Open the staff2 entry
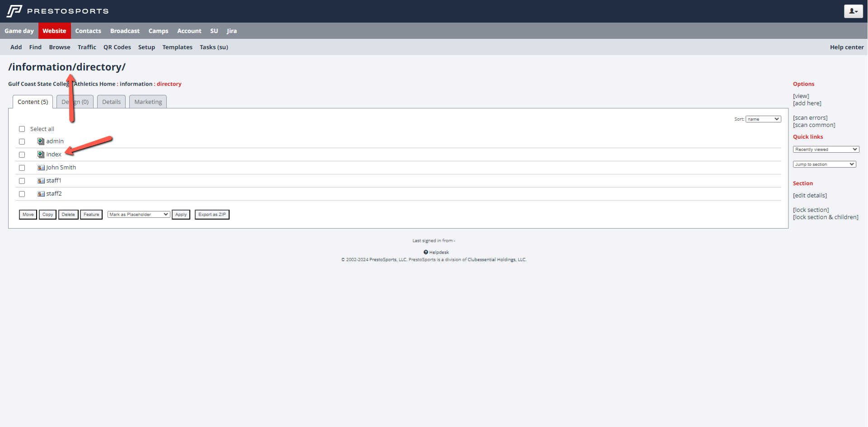Screen dimensions: 868x427 tap(54, 194)
